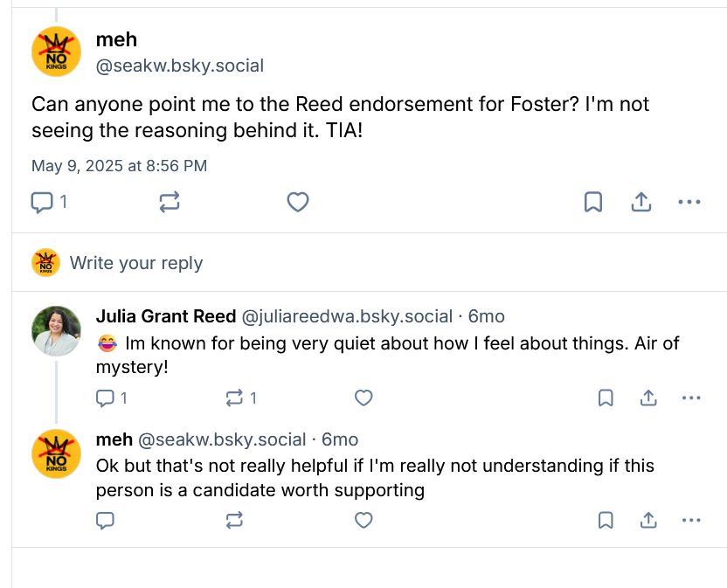Like meh's main post

click(298, 203)
